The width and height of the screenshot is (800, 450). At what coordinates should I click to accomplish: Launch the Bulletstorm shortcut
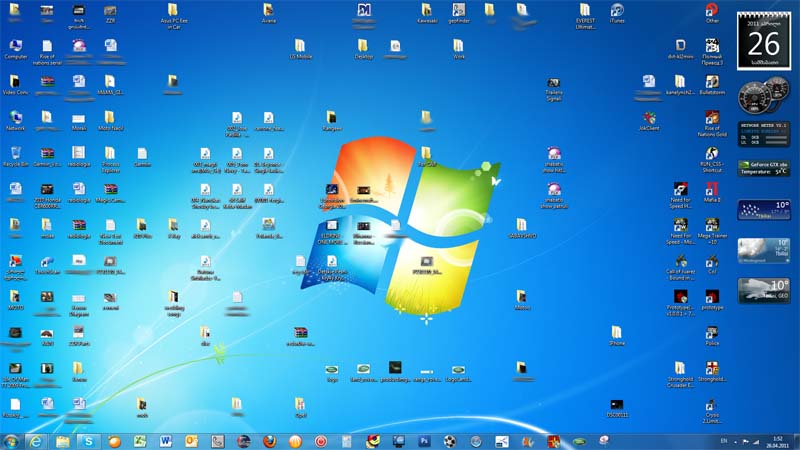coord(712,86)
